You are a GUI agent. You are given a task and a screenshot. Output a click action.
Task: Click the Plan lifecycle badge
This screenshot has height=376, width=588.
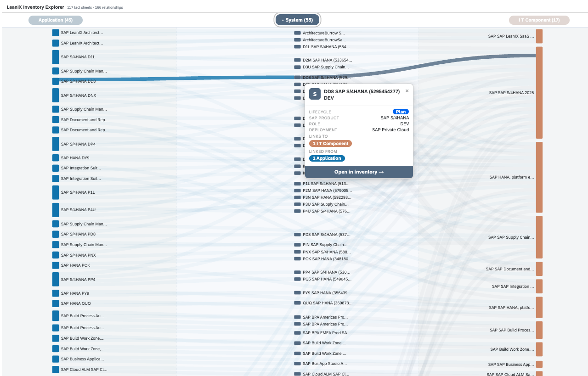point(401,112)
